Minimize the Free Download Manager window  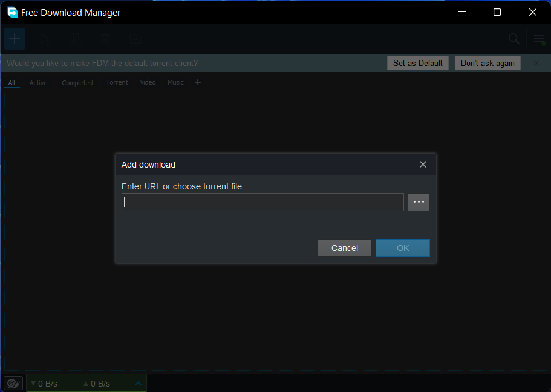[x=462, y=12]
